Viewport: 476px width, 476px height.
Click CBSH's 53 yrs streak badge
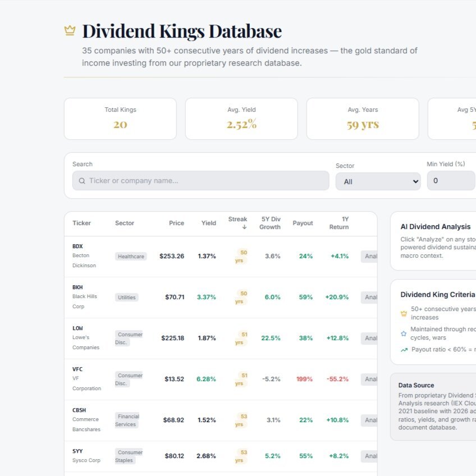241,420
